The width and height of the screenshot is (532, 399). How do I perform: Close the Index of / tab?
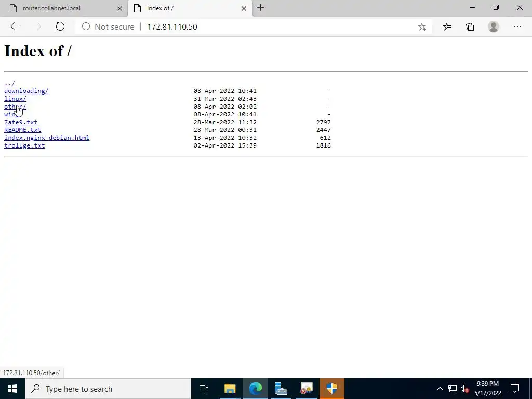pyautogui.click(x=244, y=8)
